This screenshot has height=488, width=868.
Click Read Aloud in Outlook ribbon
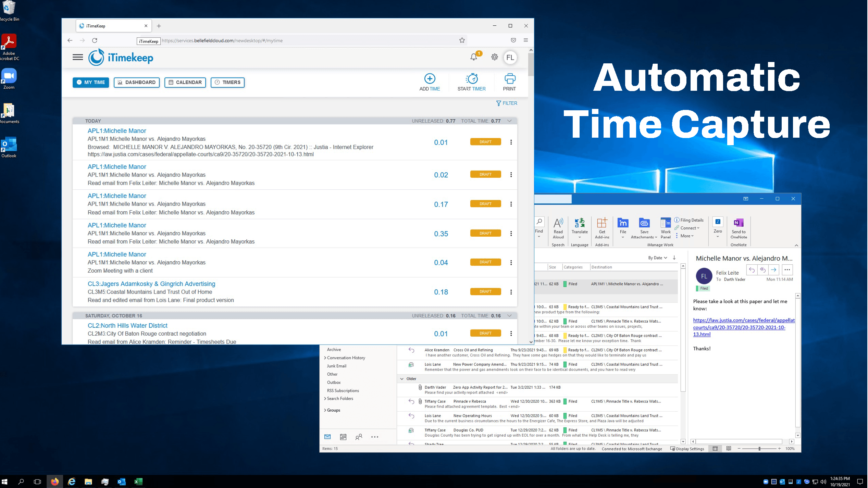click(x=558, y=228)
